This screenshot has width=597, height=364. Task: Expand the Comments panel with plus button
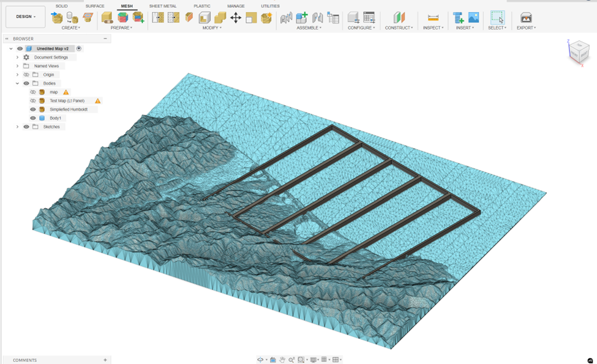[105, 360]
